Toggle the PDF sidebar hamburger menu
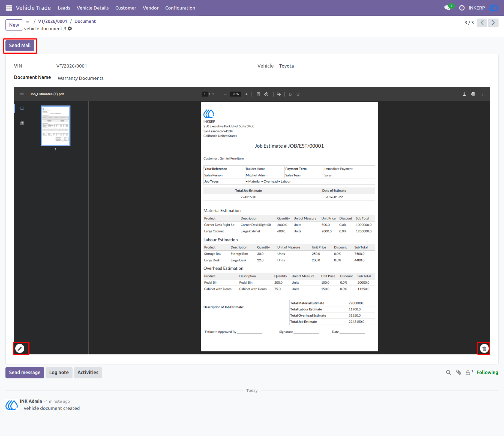 tap(22, 94)
